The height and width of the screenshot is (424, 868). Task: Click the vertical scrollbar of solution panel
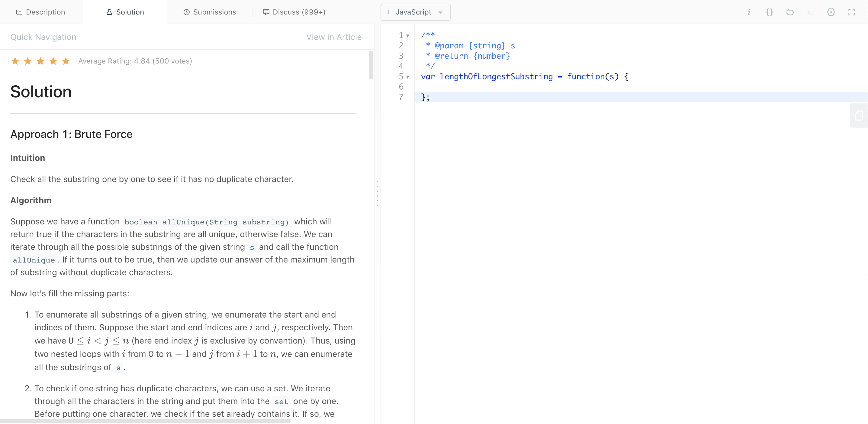(371, 65)
